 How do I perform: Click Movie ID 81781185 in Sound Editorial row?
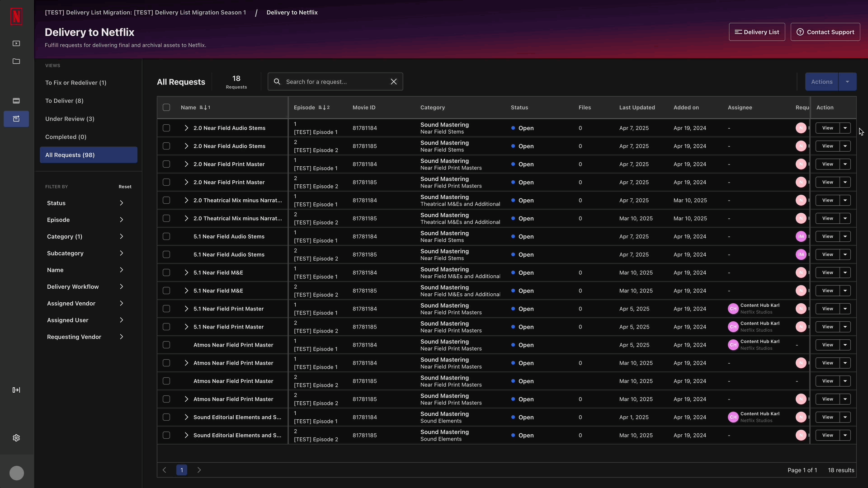[x=364, y=435]
